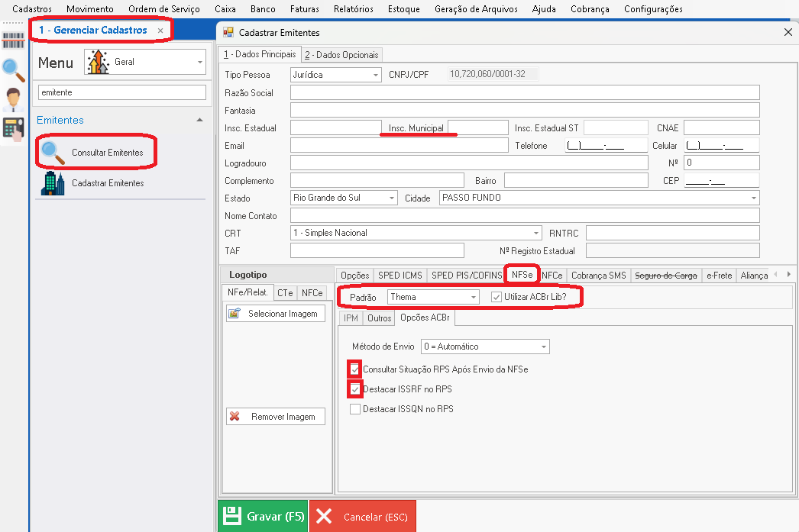Click the barcode icon in left sidebar

13,40
